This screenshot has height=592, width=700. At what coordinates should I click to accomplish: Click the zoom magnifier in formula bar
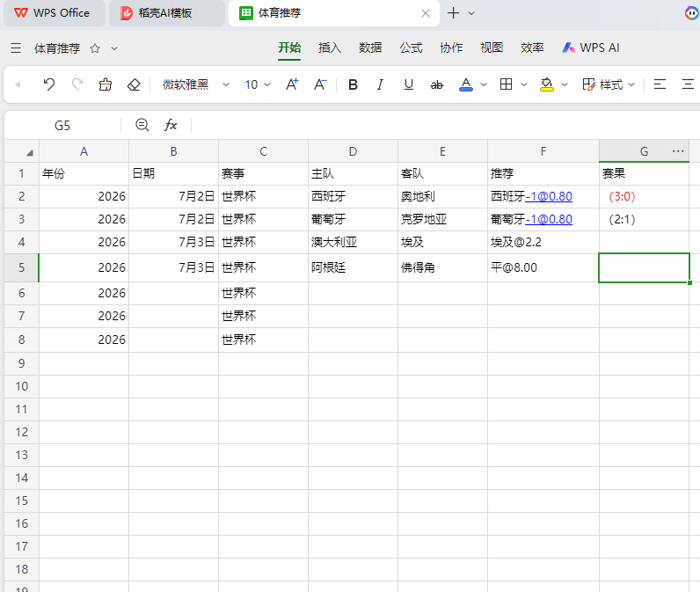pyautogui.click(x=142, y=125)
